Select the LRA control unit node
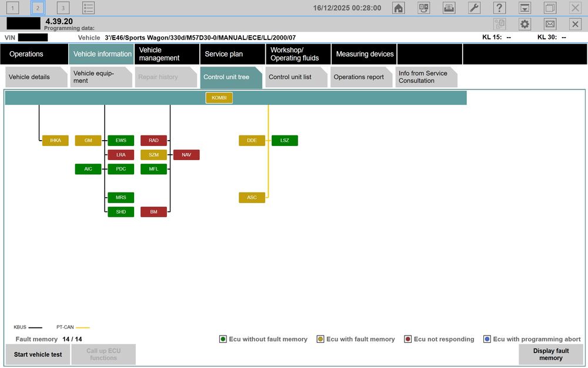This screenshot has width=588, height=368. point(121,155)
